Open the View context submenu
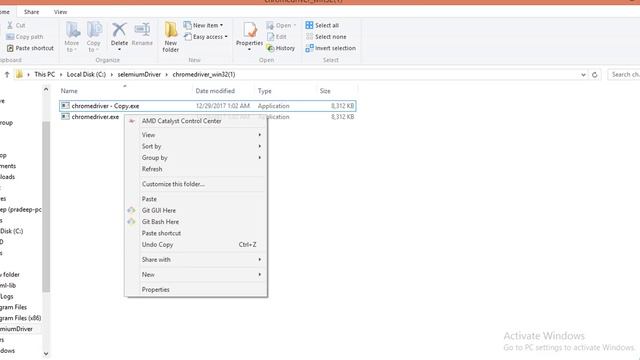The width and height of the screenshot is (640, 360). click(196, 135)
